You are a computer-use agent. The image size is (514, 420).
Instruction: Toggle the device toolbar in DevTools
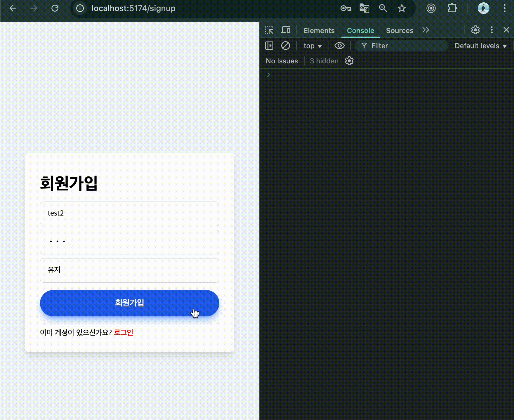286,30
